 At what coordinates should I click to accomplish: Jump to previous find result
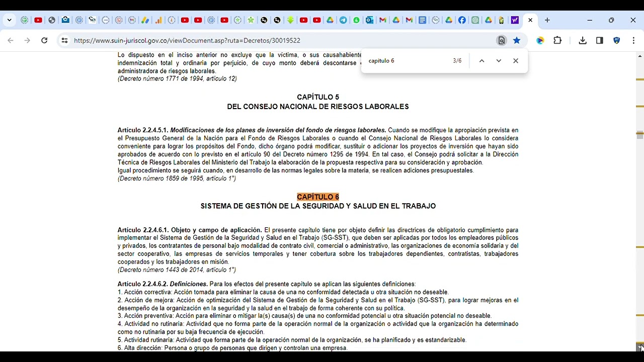pos(481,61)
